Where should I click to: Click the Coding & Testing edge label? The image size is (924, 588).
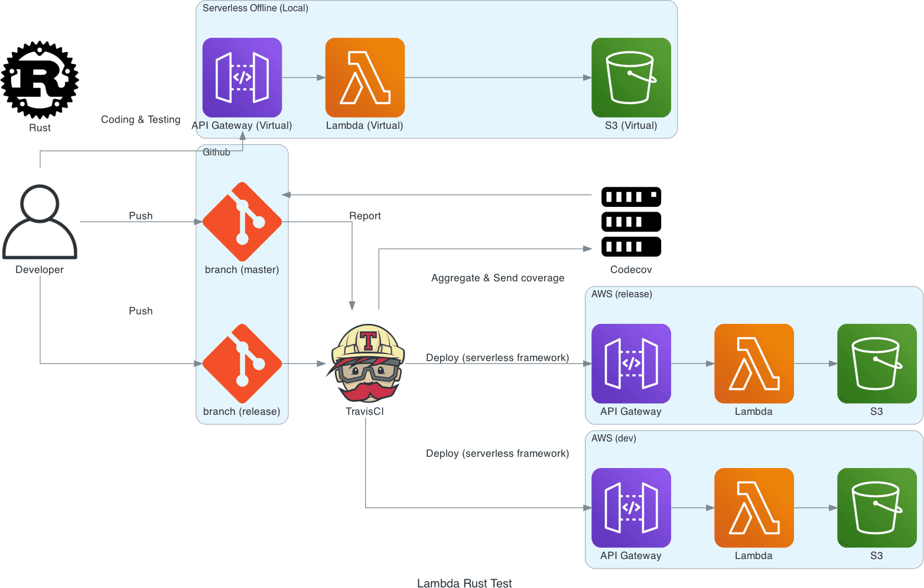(x=141, y=119)
